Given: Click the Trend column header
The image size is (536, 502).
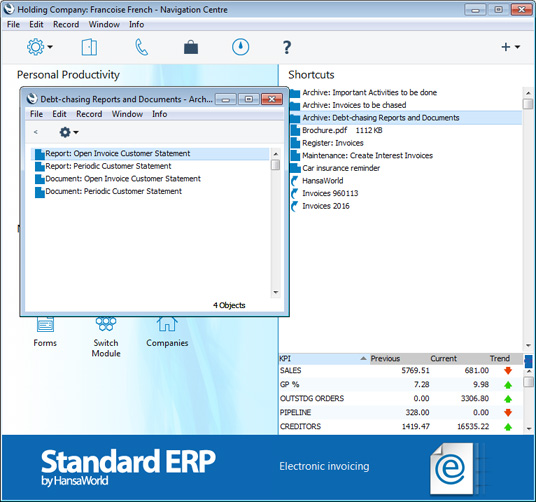Looking at the screenshot, I should [x=500, y=359].
